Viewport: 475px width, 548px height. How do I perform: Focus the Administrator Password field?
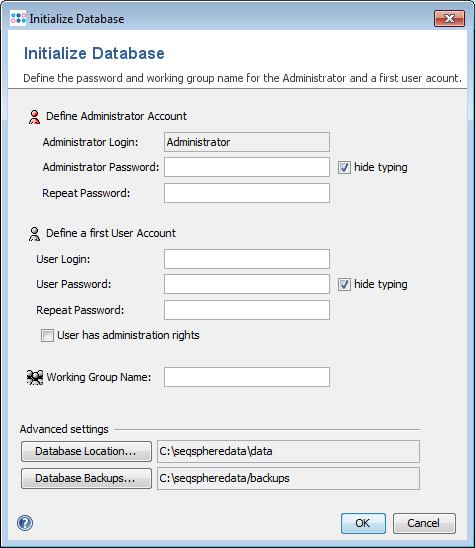point(247,167)
